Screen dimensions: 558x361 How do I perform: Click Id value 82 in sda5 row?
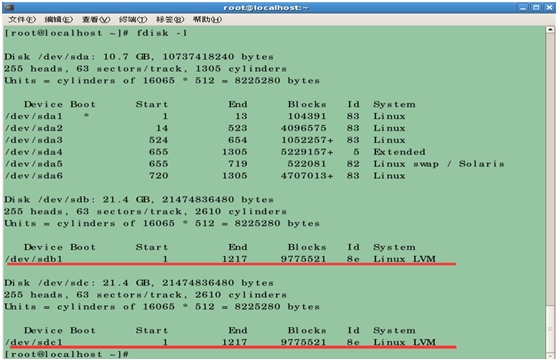(353, 164)
